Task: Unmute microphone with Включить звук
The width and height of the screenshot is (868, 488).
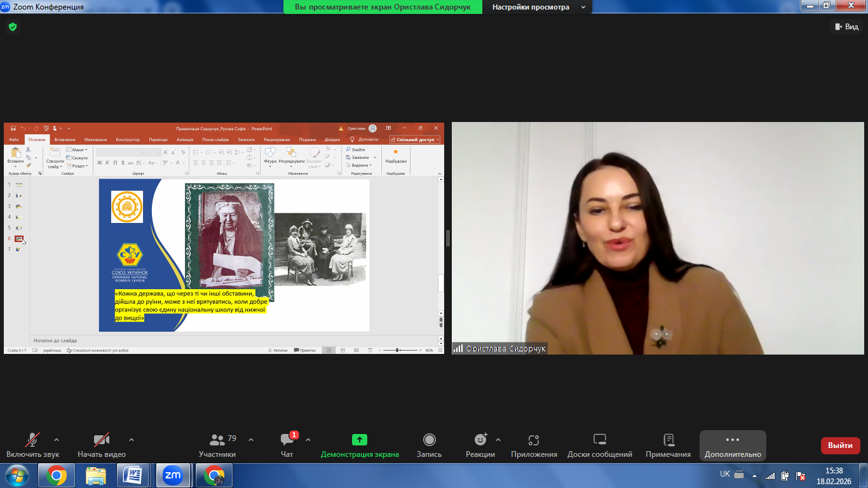Action: click(x=33, y=445)
